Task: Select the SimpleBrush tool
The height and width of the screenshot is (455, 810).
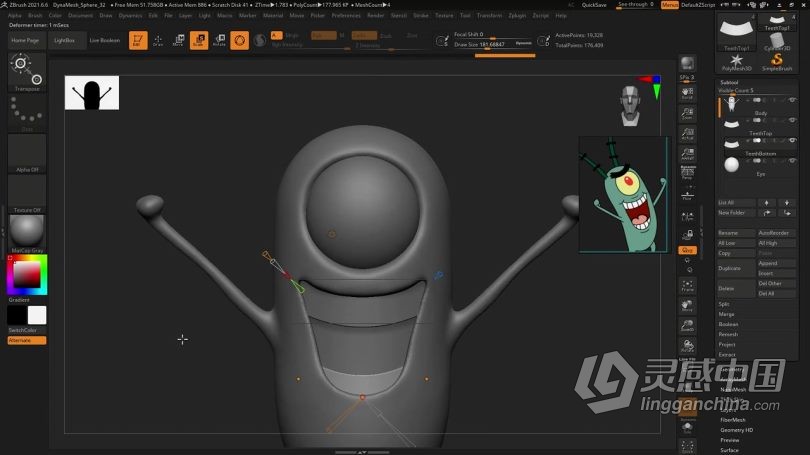Action: coord(776,62)
